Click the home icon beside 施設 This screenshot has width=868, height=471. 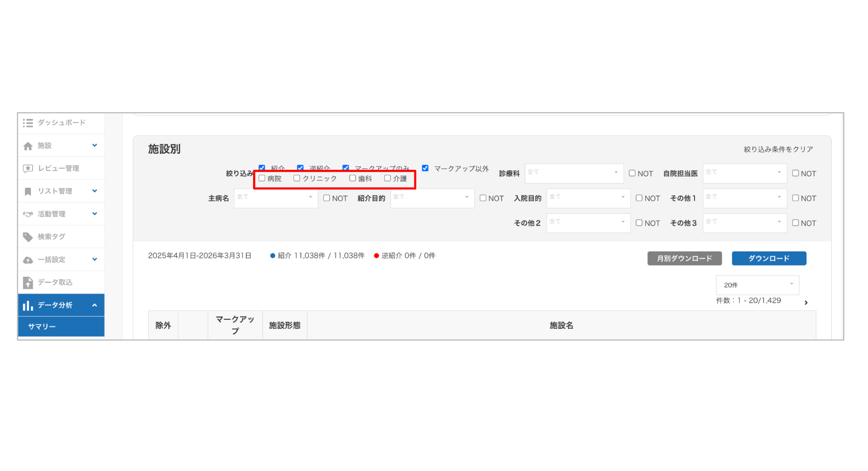(x=28, y=146)
